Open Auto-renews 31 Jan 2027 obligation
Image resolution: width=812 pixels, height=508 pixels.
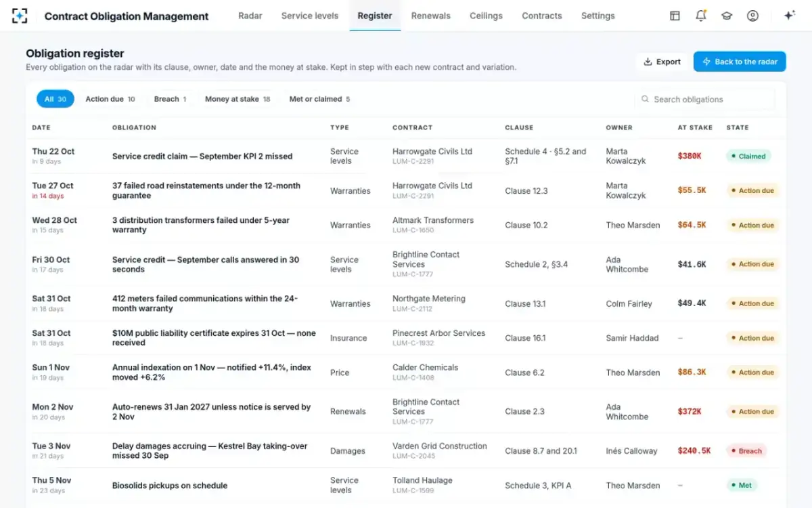406,411
